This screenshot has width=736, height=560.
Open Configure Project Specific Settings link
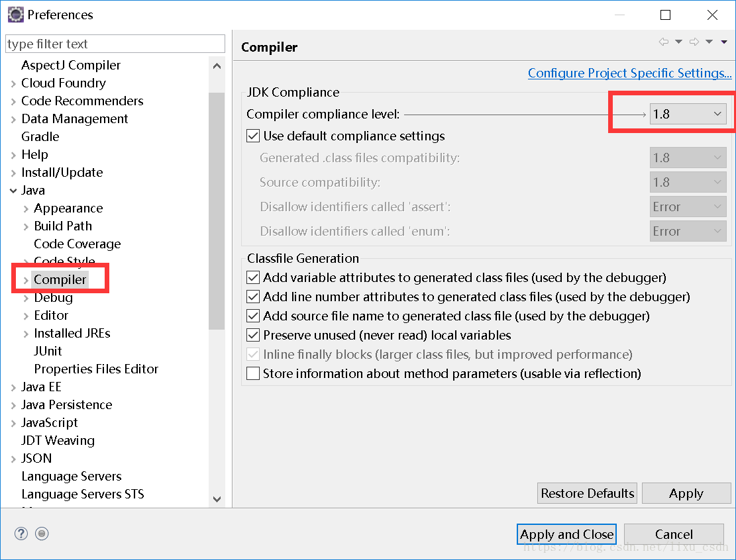(629, 73)
